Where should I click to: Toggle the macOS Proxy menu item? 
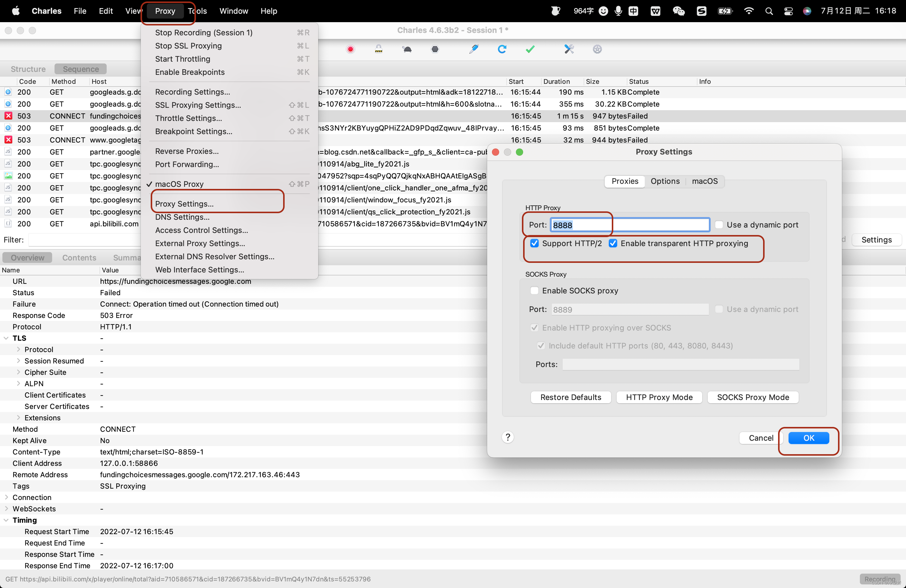[x=229, y=184]
